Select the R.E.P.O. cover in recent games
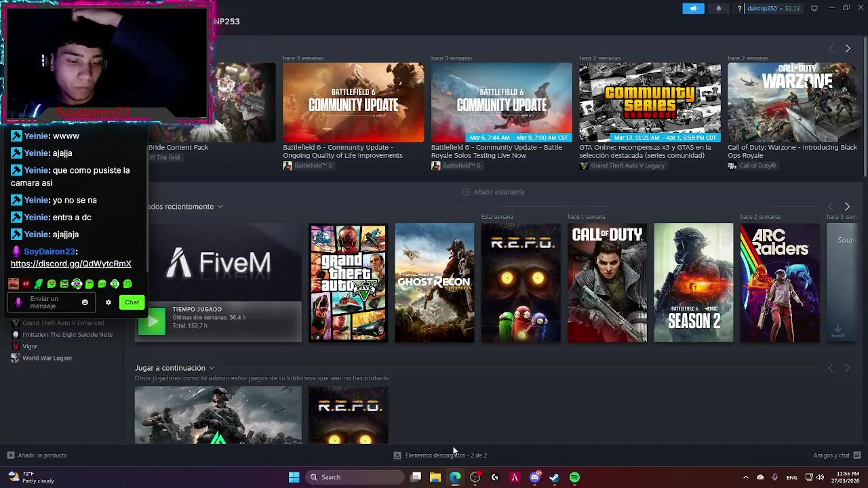 [521, 283]
